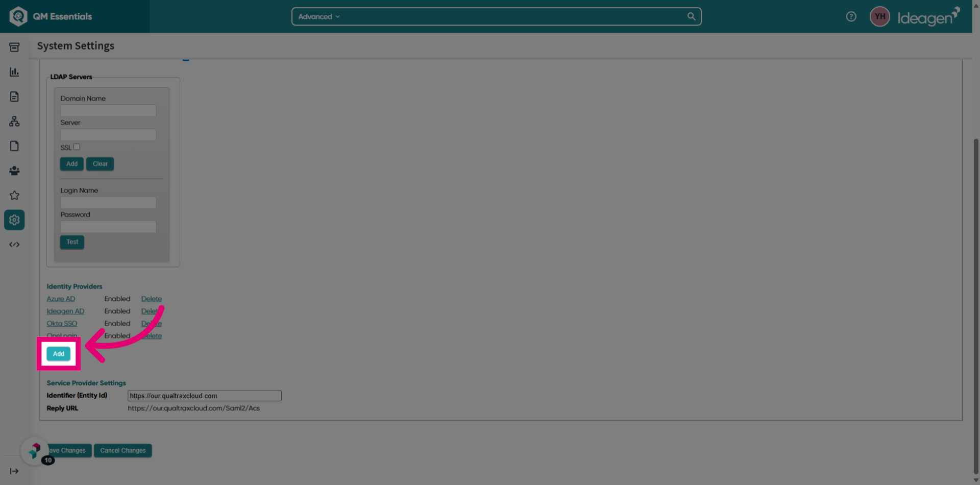This screenshot has width=980, height=485.
Task: Click the Ideagen logo
Action: point(929,17)
